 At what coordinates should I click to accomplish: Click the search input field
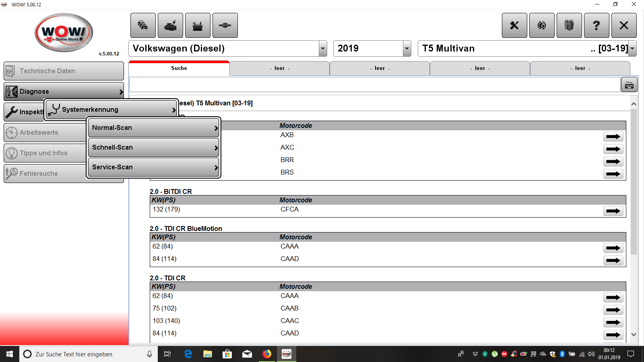click(375, 85)
